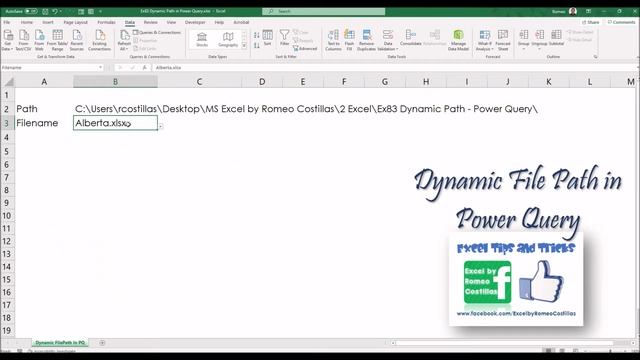The height and width of the screenshot is (360, 640).
Task: Sort A to Z ascending
Action: click(256, 36)
